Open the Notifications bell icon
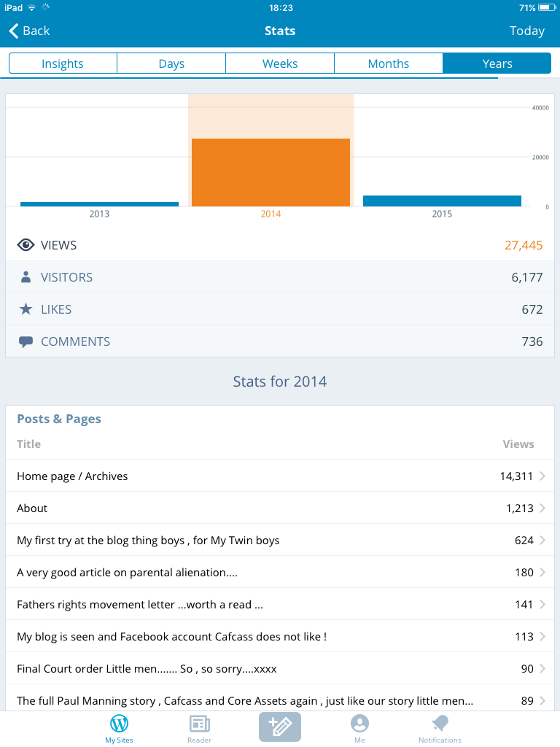The height and width of the screenshot is (747, 560). pyautogui.click(x=440, y=724)
